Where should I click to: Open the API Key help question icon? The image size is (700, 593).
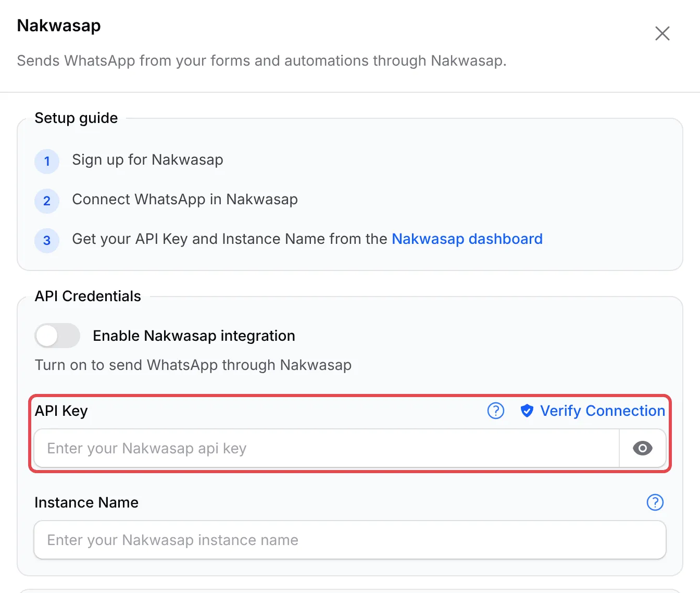coord(496,411)
